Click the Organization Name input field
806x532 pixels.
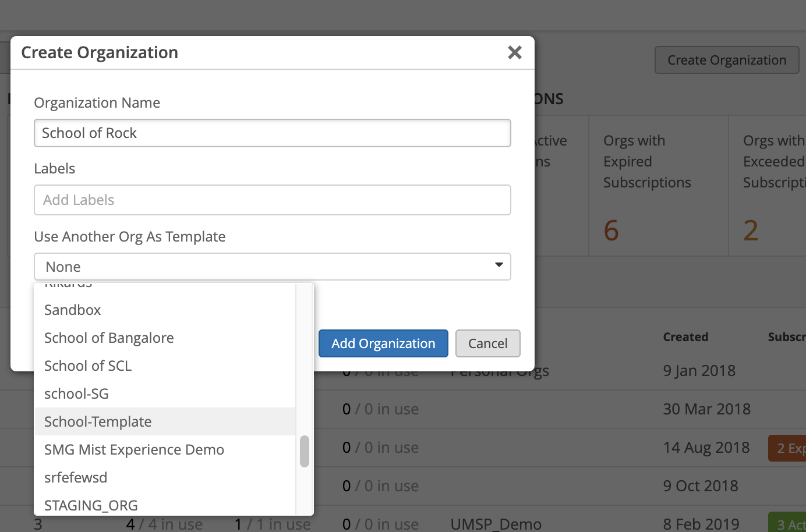(x=272, y=133)
